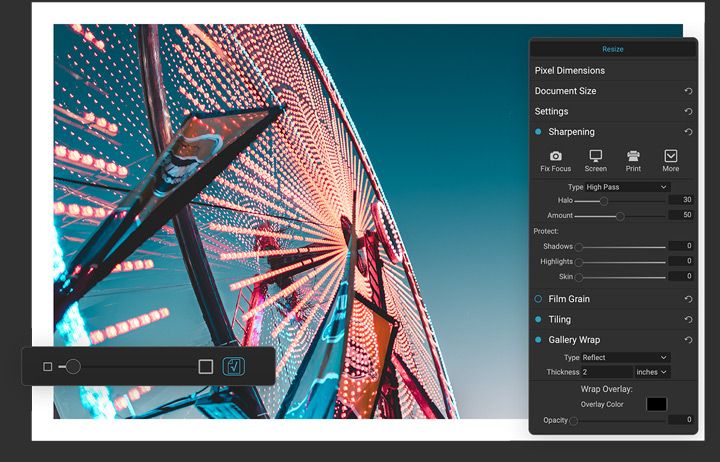This screenshot has height=462, width=720.
Task: Reset the Settings section
Action: tap(688, 112)
